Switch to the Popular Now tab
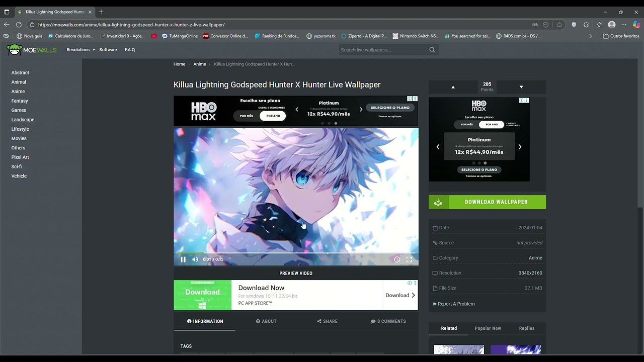This screenshot has width=644, height=362. coord(488,328)
